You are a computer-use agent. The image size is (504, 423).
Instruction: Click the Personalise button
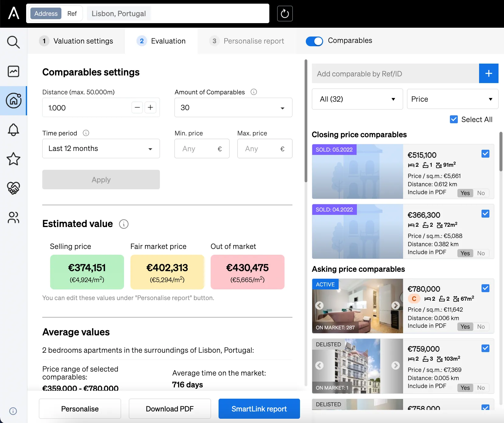coord(80,409)
